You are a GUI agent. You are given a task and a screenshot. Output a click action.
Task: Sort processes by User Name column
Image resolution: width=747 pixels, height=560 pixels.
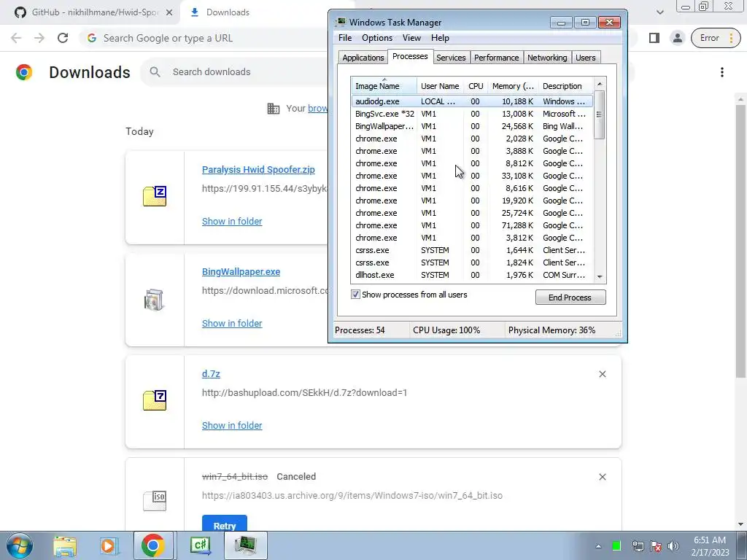click(x=440, y=86)
